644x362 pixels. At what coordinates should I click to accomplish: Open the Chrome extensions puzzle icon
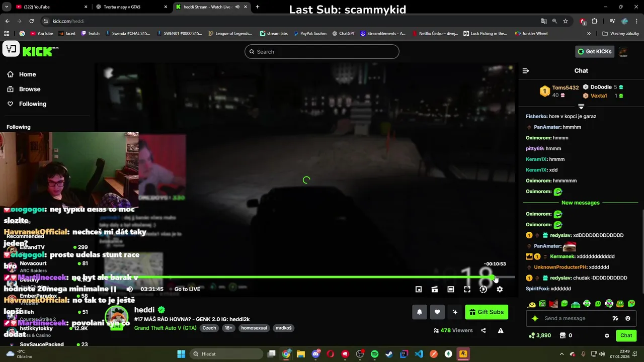coord(595,21)
